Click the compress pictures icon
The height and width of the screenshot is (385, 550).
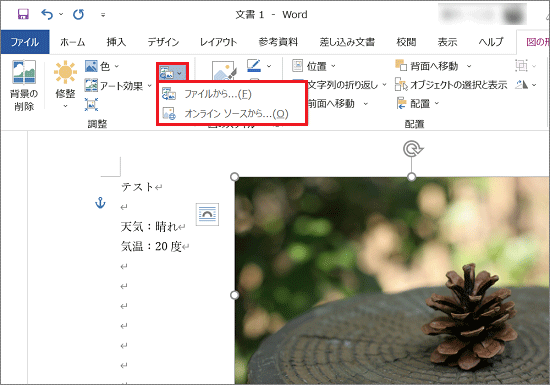click(x=91, y=104)
